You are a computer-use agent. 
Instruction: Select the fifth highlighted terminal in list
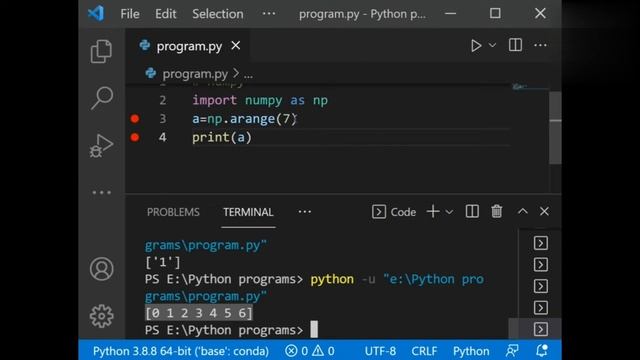540,329
